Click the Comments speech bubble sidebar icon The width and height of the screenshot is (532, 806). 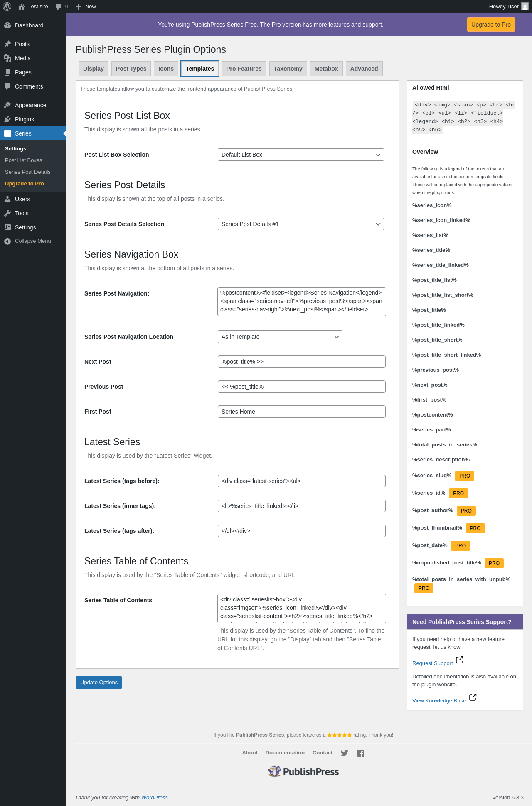(7, 86)
